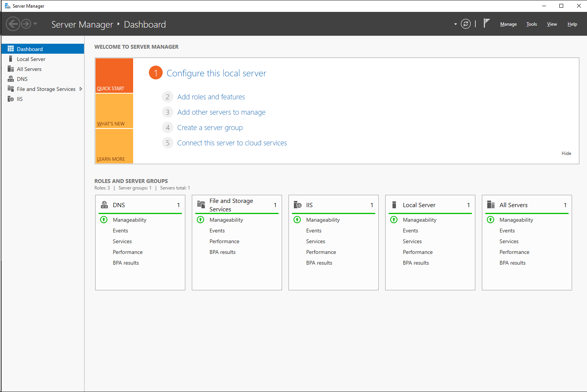Open the What's New tile
This screenshot has height=392, width=587.
click(114, 111)
